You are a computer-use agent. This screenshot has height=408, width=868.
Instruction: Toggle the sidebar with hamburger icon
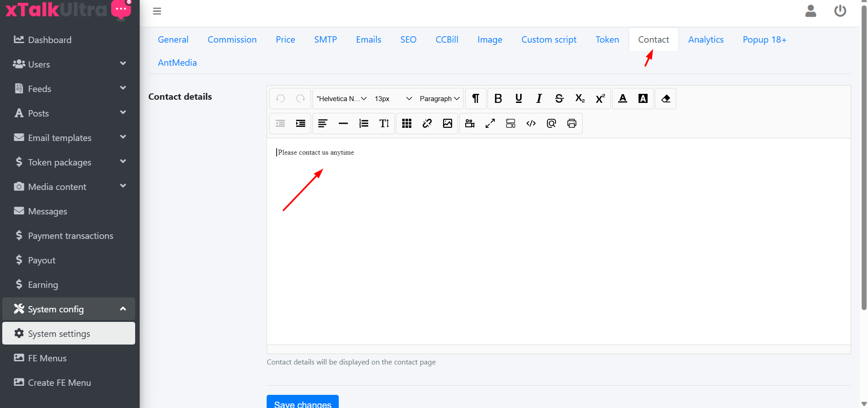click(x=157, y=11)
